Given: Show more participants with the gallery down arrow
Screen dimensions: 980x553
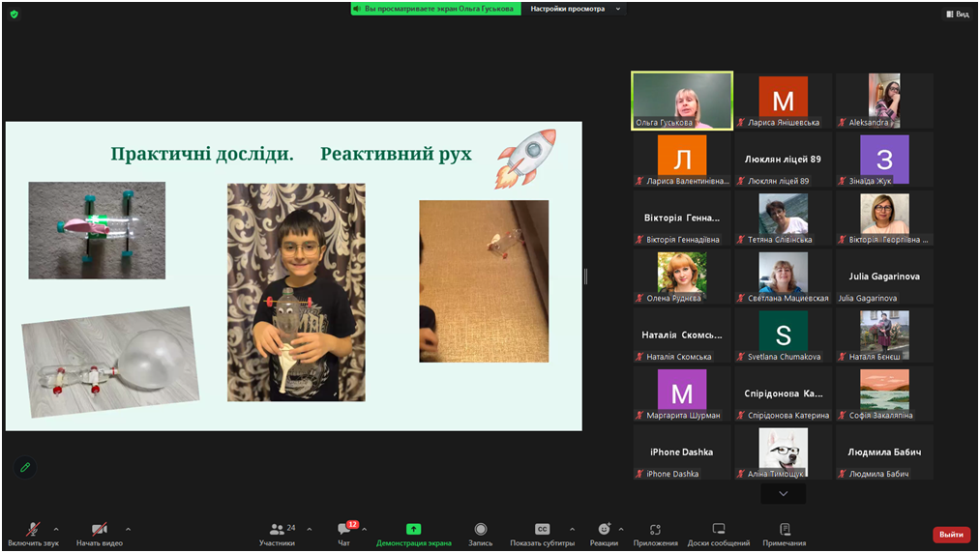Looking at the screenshot, I should (x=783, y=493).
